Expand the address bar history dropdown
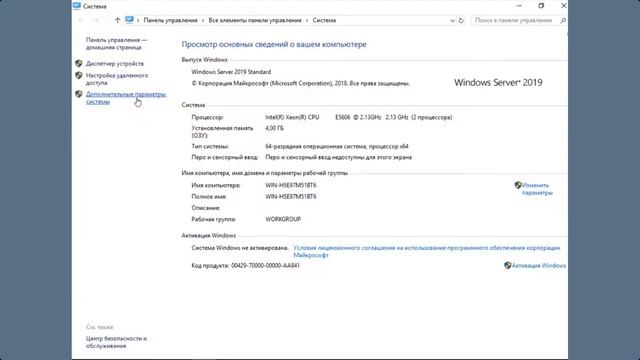640x360 pixels. point(452,20)
